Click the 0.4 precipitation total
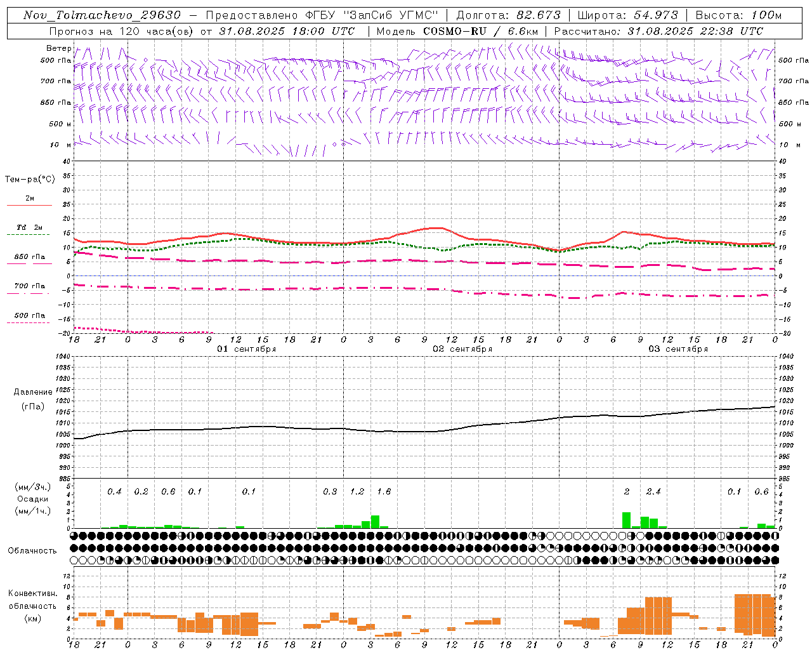Image resolution: width=812 pixels, height=650 pixels. click(114, 491)
